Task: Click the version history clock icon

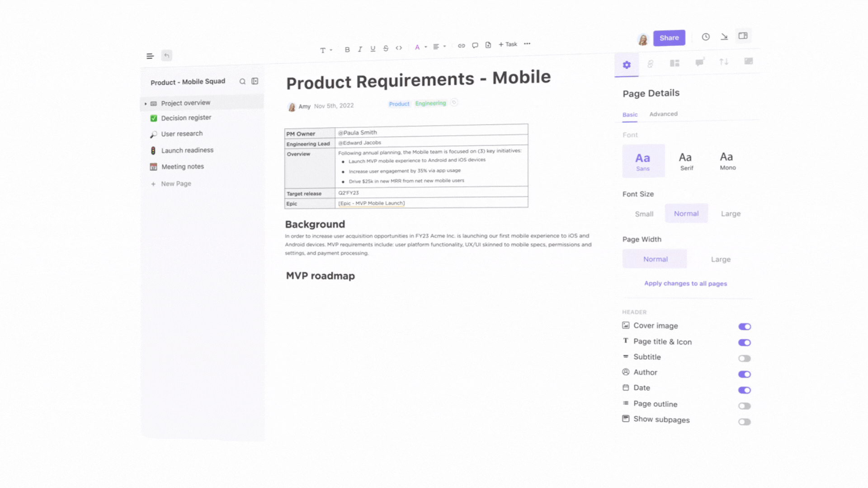Action: pyautogui.click(x=706, y=38)
